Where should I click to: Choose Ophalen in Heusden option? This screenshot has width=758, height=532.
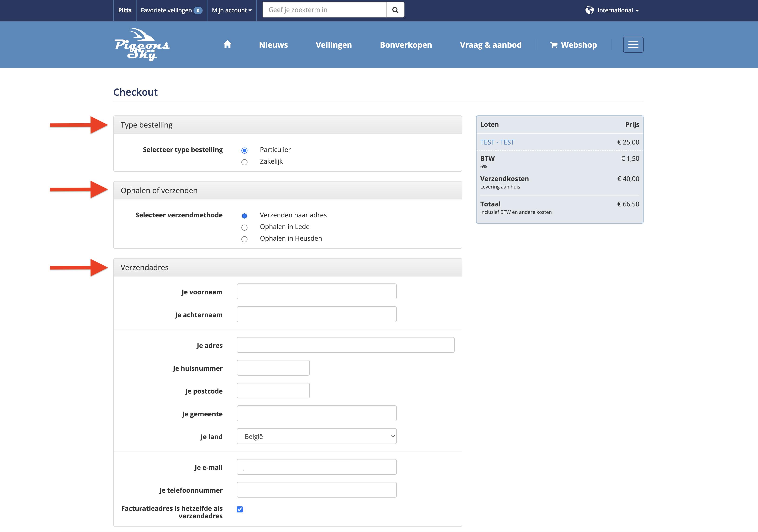(244, 239)
